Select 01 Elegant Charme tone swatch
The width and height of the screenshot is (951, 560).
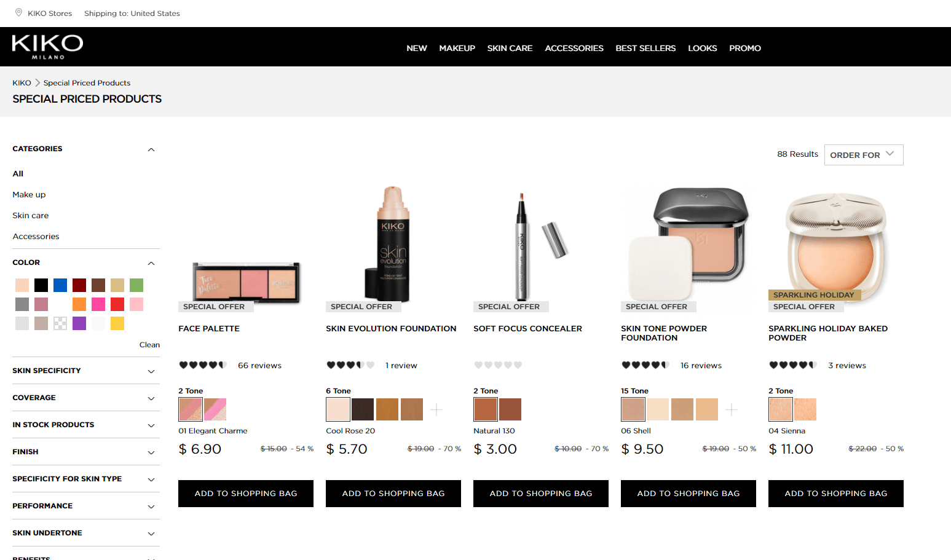(191, 409)
